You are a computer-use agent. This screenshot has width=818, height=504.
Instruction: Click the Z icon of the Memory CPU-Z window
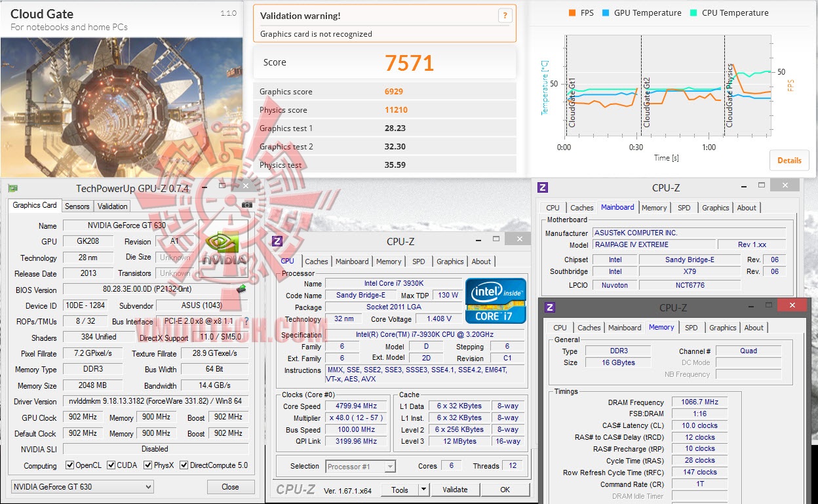[551, 307]
